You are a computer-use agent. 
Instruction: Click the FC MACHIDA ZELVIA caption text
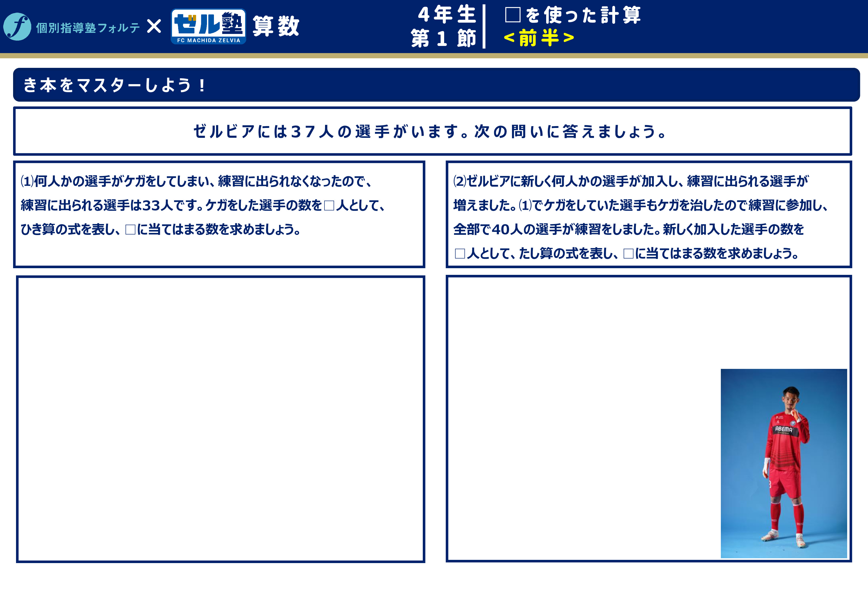(209, 40)
